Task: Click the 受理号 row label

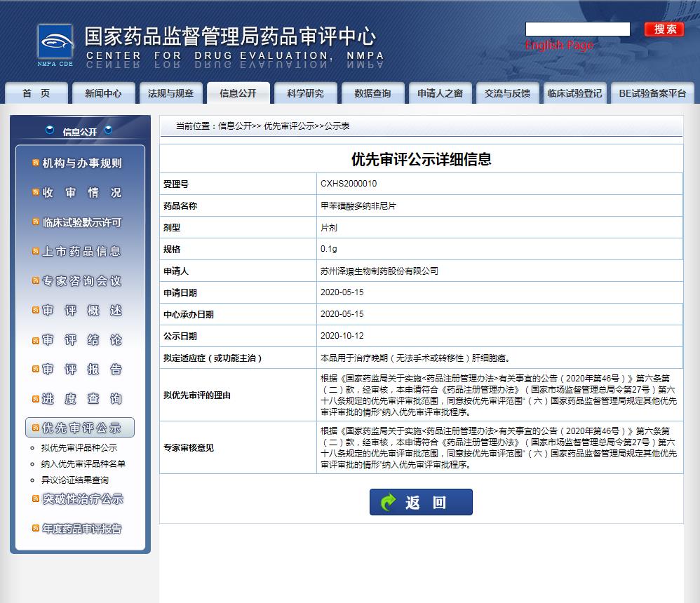Action: click(176, 184)
